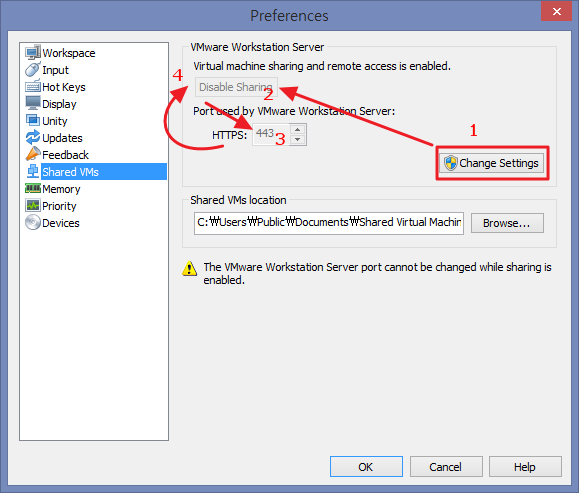
Task: Click the Hot Keys keyboard icon
Action: coord(33,86)
